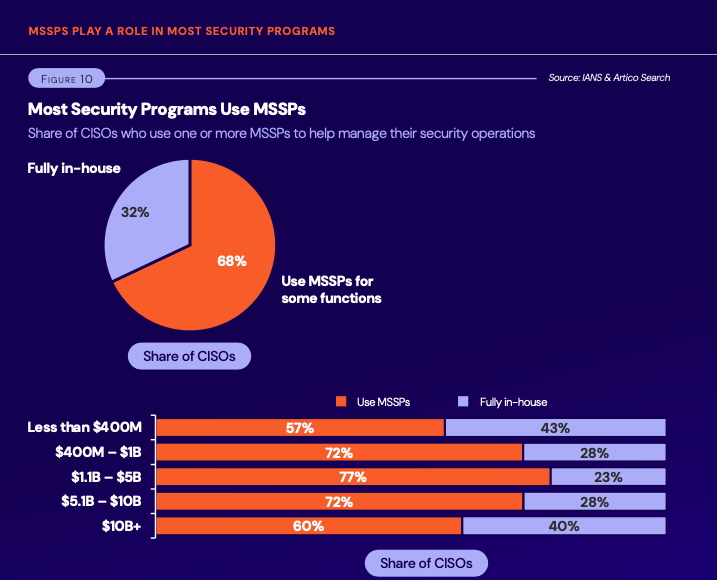Image resolution: width=717 pixels, height=580 pixels.
Task: Click the 23% in-house bar segment
Action: point(607,477)
